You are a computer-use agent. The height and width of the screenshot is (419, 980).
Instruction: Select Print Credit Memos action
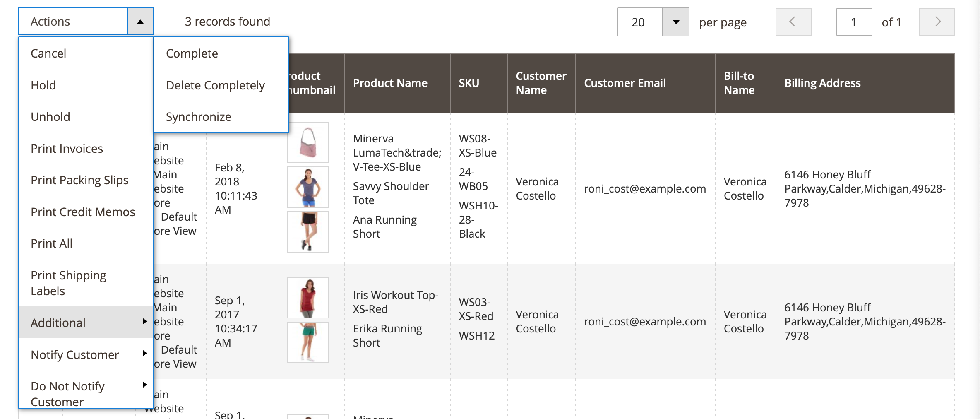pos(86,212)
